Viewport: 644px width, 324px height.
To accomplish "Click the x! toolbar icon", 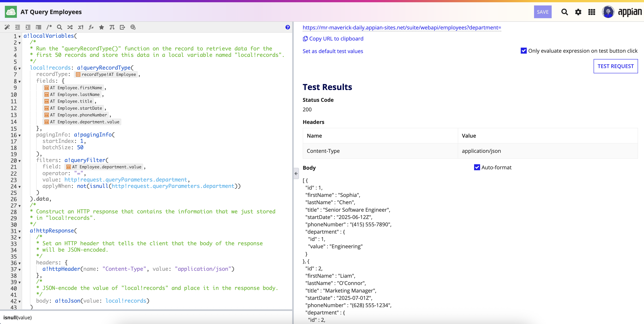I will point(81,27).
